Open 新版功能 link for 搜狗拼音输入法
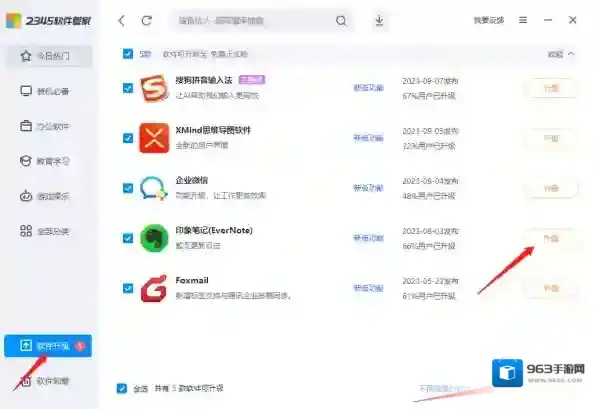The height and width of the screenshot is (409, 596). point(368,88)
